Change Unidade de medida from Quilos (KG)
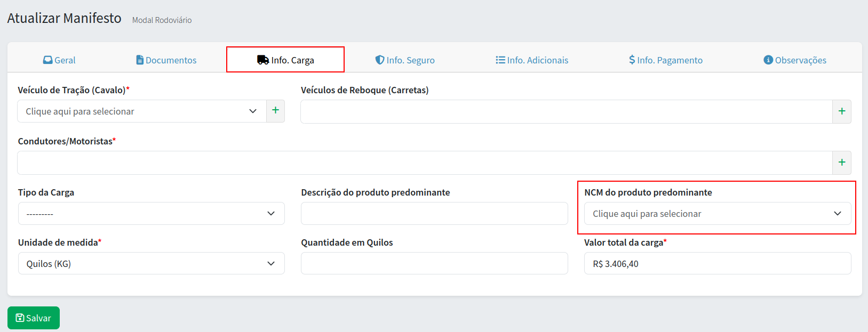The image size is (868, 332). point(151,264)
